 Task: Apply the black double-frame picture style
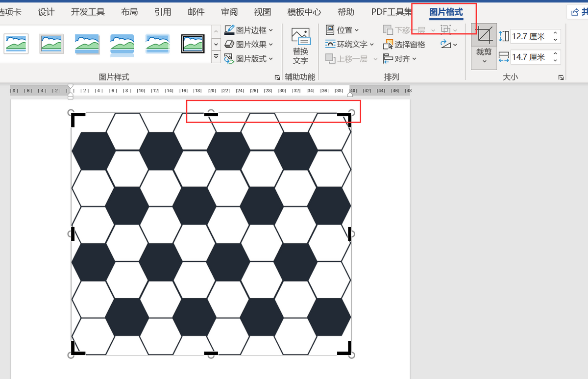click(193, 44)
